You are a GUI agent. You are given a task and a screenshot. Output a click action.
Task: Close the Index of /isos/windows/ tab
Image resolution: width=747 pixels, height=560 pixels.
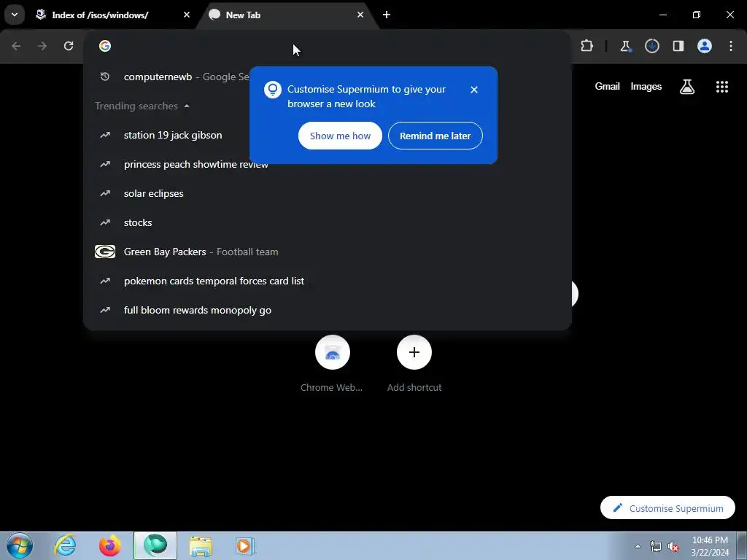coord(187,15)
